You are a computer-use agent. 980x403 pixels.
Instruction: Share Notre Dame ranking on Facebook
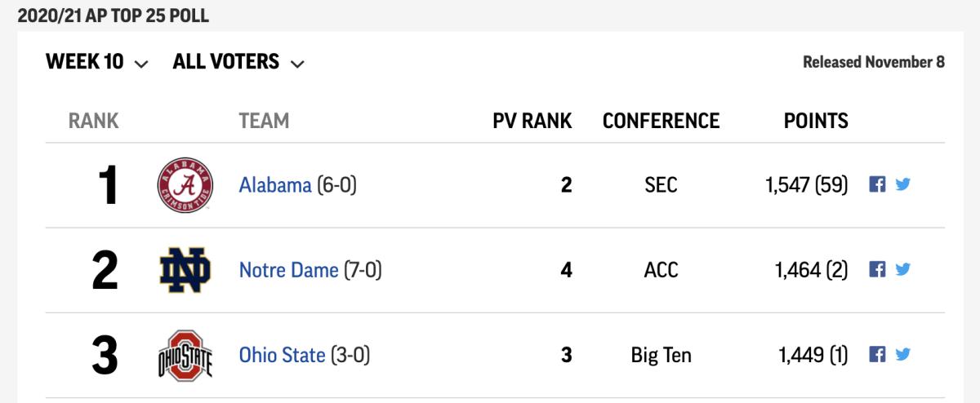877,269
